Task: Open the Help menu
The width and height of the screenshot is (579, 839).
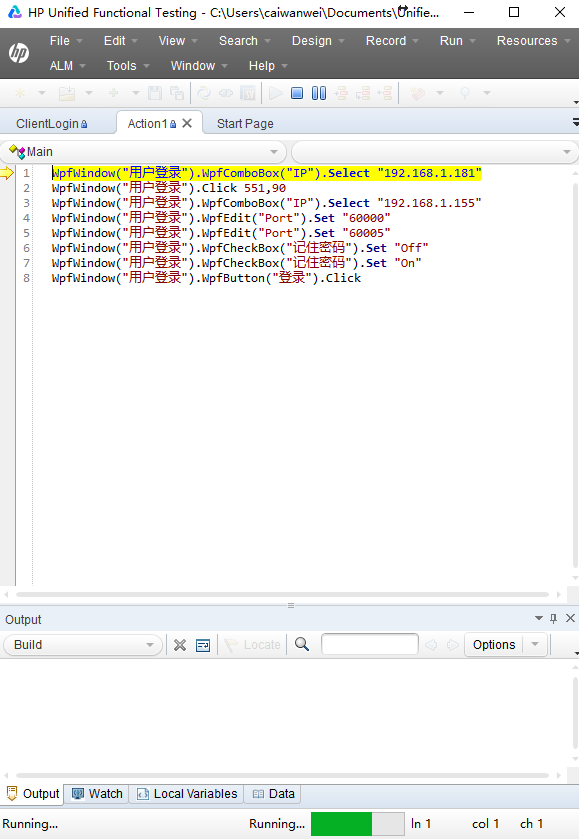Action: click(x=268, y=66)
